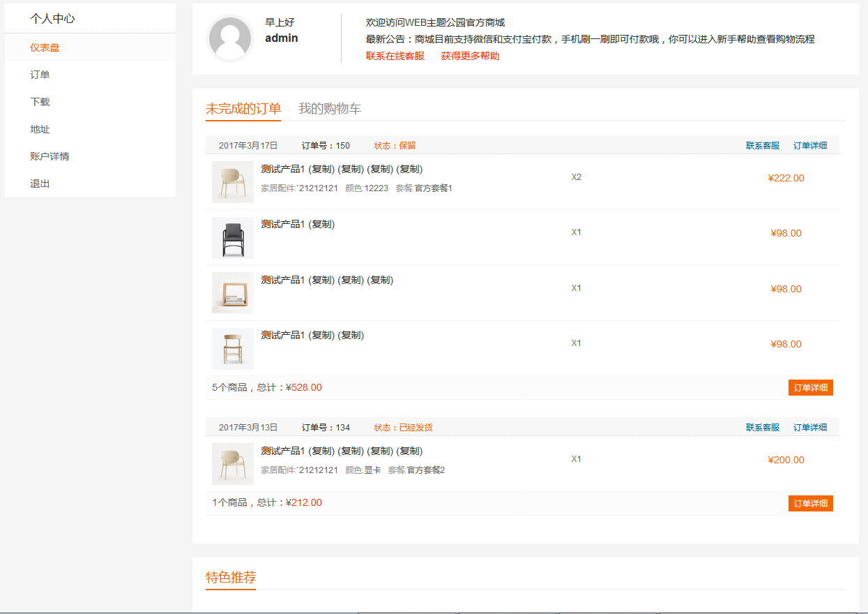Select the 未完成的订单 tab
Viewport: 868px width, 614px height.
pyautogui.click(x=243, y=109)
